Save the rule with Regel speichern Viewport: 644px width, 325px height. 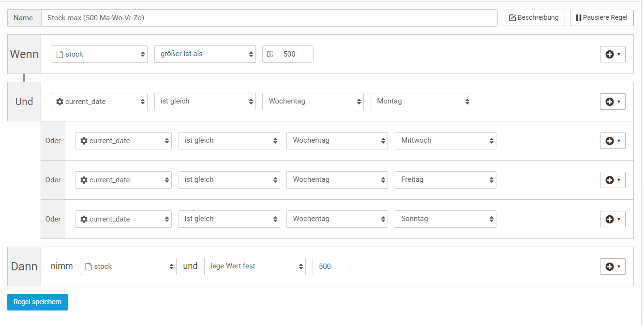37,302
